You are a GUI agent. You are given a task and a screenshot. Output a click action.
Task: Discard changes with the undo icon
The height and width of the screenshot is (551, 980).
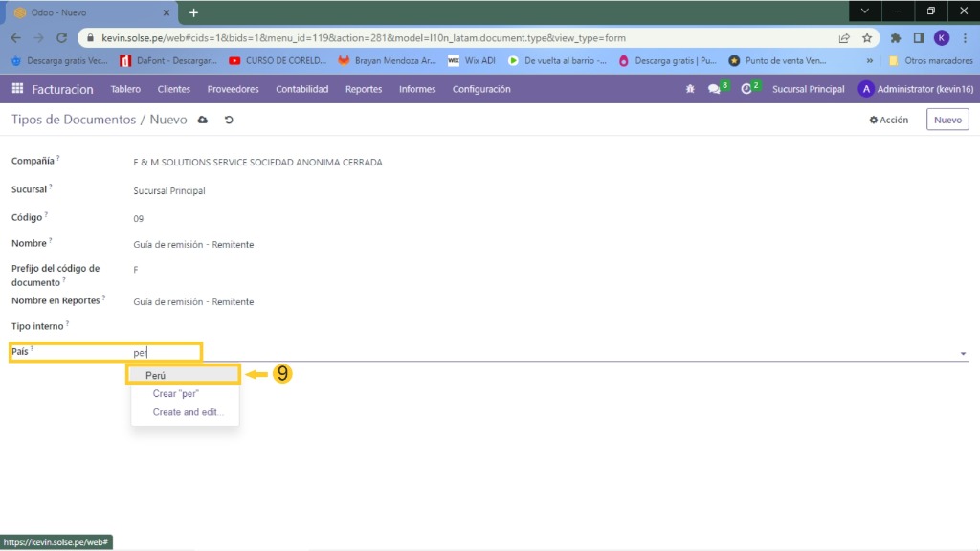pyautogui.click(x=229, y=121)
